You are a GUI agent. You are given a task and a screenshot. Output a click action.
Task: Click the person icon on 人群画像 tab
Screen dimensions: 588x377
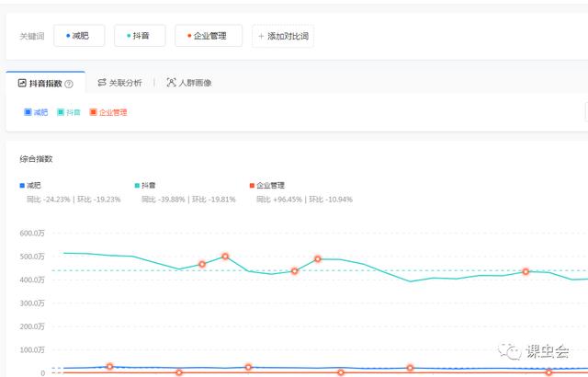[171, 83]
